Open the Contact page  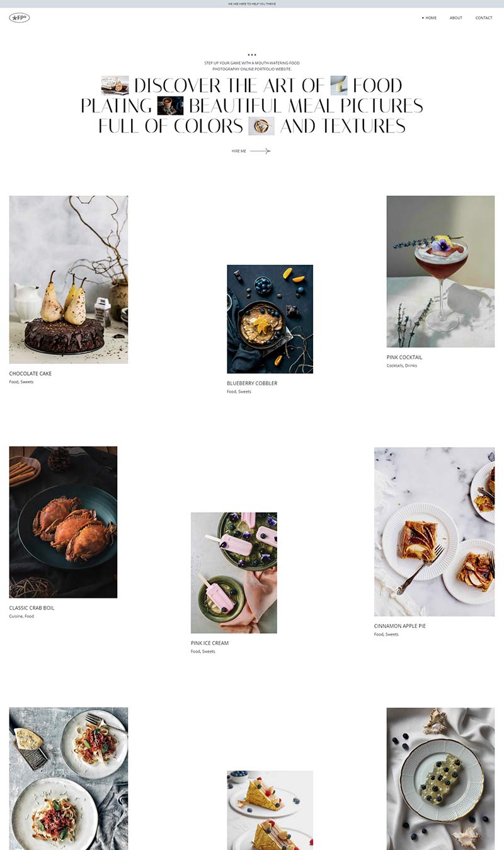pos(484,18)
